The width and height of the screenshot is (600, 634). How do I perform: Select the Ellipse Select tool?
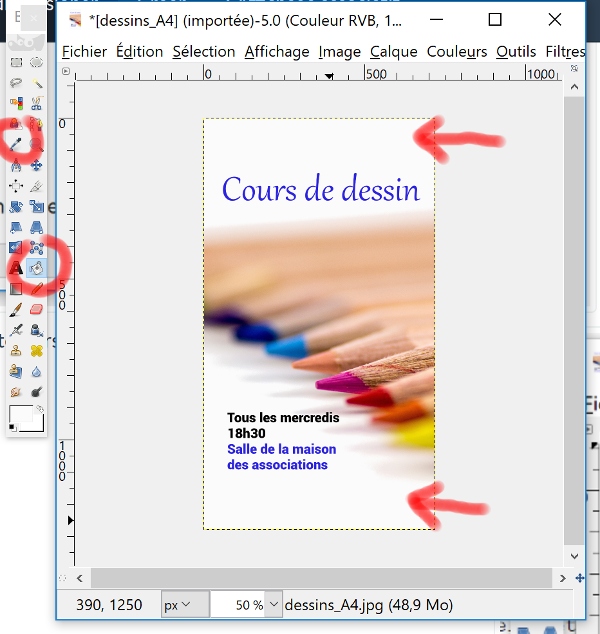coord(36,62)
